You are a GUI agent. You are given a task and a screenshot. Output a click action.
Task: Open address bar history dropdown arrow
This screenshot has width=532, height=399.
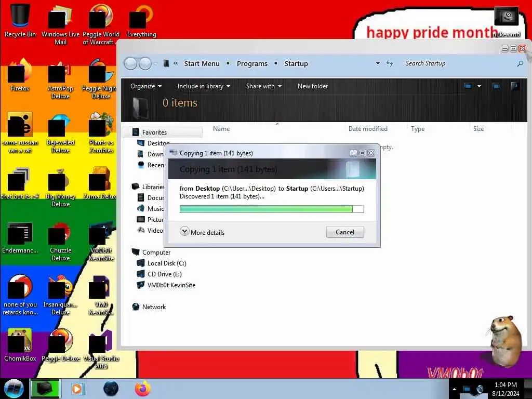[378, 63]
